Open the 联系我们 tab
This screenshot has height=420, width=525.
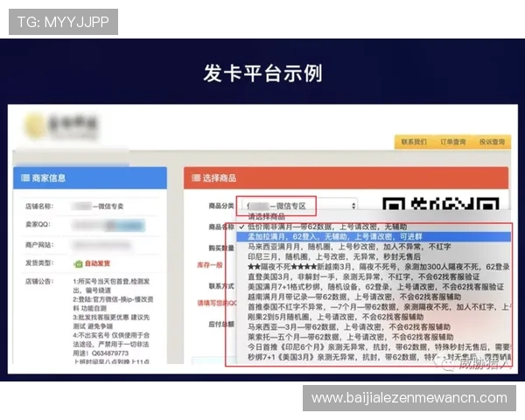click(x=414, y=142)
